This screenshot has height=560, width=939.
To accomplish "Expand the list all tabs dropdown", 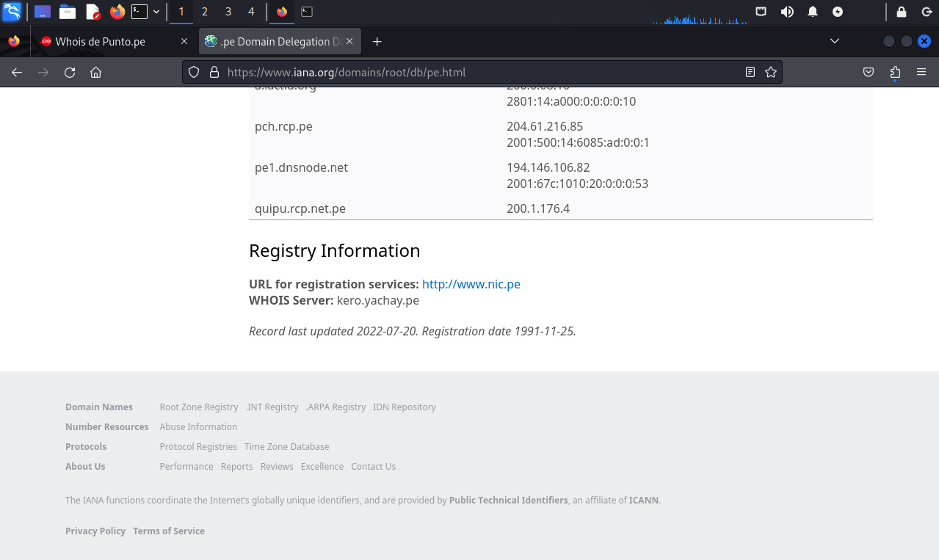I will 834,41.
